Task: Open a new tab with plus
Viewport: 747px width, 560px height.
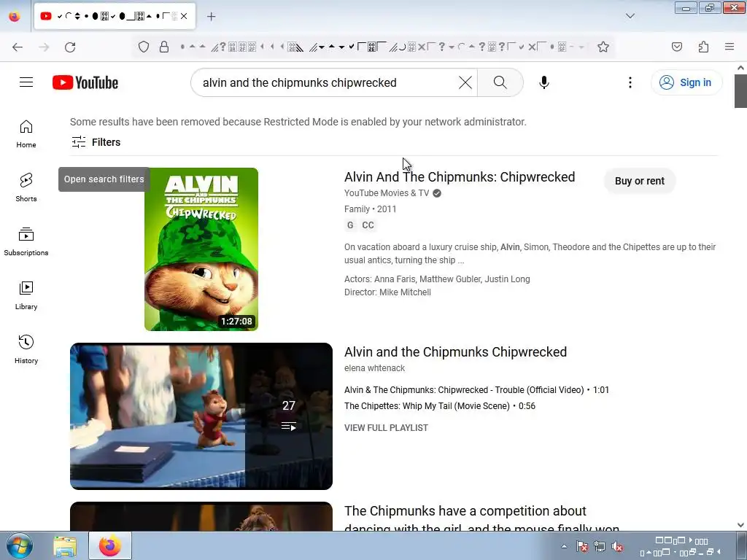Action: point(211,16)
